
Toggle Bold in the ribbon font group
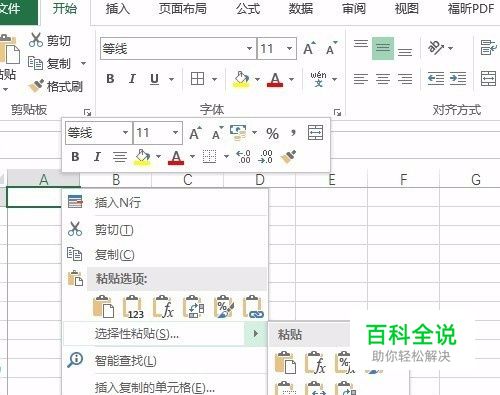[x=110, y=79]
